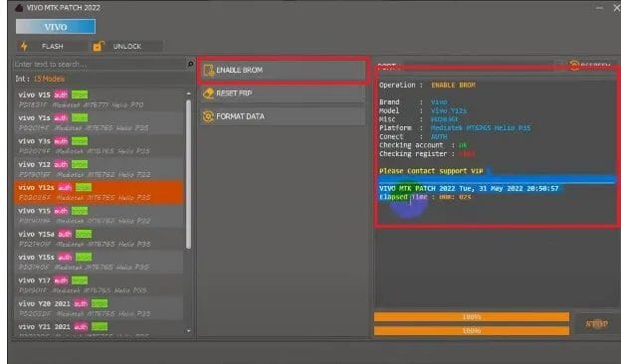Click 'Brand : vivo' log line
Viewport: 621px width, 364px height.
413,102
